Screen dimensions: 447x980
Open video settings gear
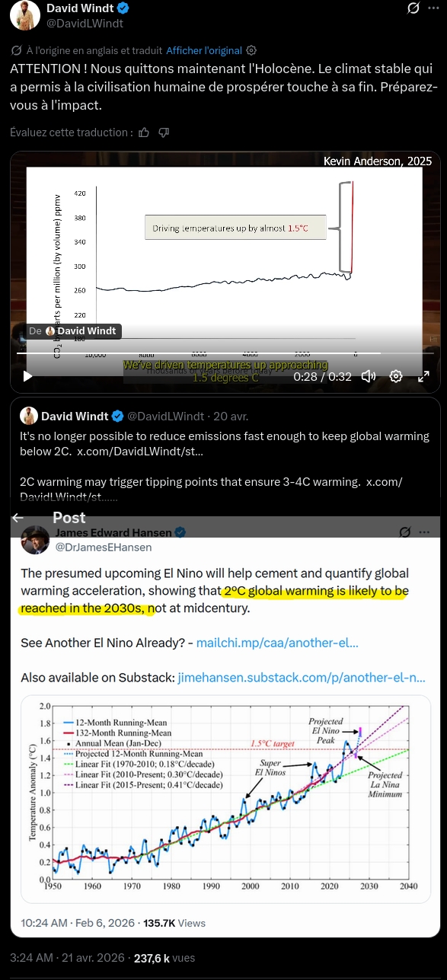(396, 375)
